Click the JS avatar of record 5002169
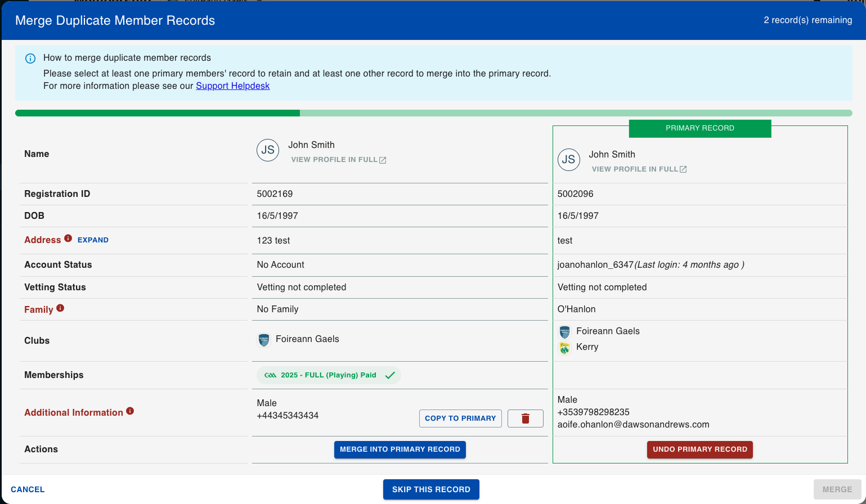This screenshot has width=866, height=504. tap(268, 150)
